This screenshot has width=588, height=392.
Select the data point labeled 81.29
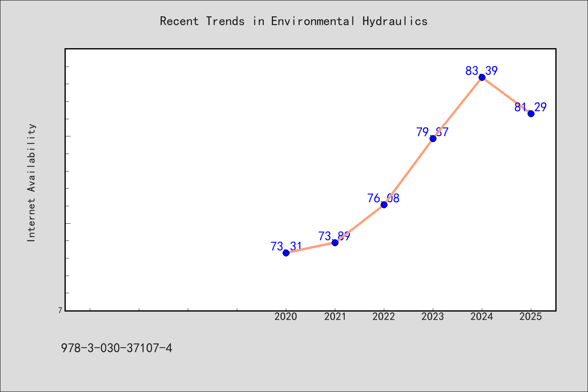click(531, 114)
